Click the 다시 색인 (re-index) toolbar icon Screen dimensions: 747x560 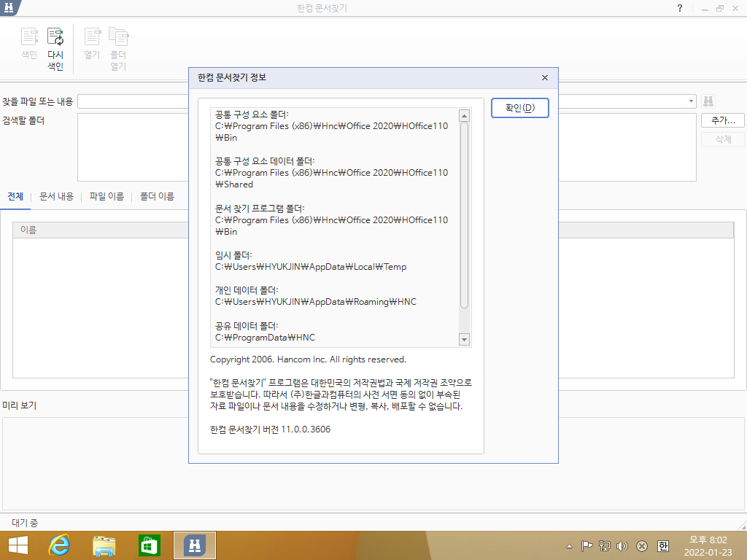(x=55, y=49)
